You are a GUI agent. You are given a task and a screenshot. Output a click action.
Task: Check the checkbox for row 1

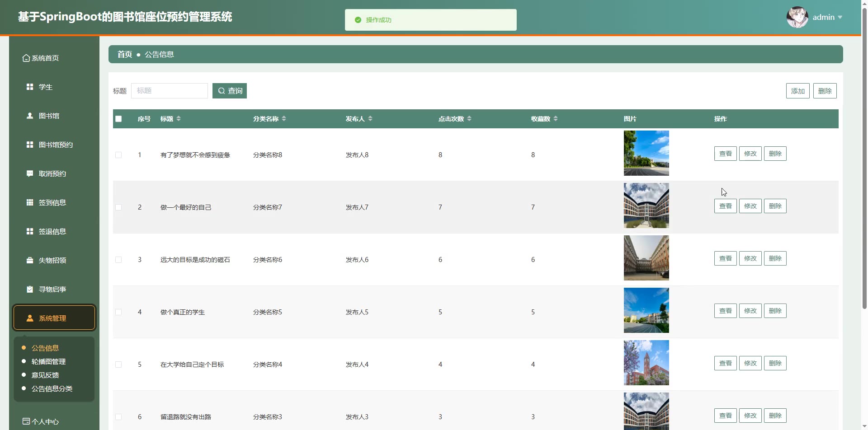pyautogui.click(x=118, y=155)
